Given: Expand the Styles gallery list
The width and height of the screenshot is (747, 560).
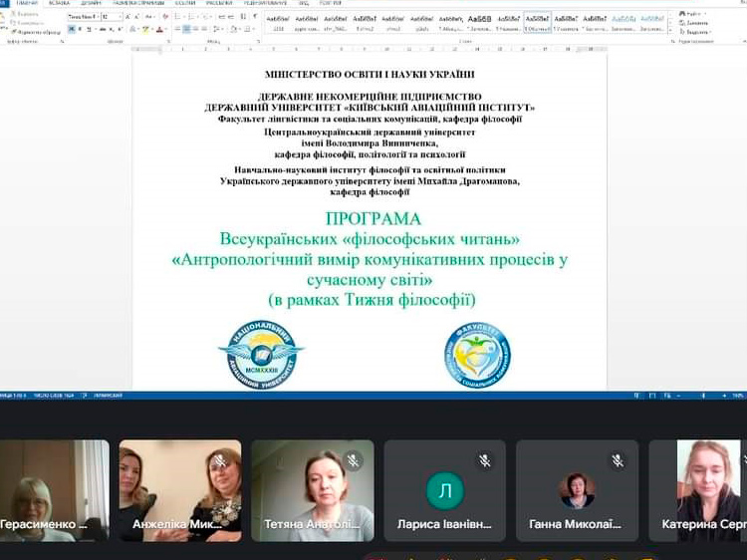Looking at the screenshot, I should (x=668, y=30).
